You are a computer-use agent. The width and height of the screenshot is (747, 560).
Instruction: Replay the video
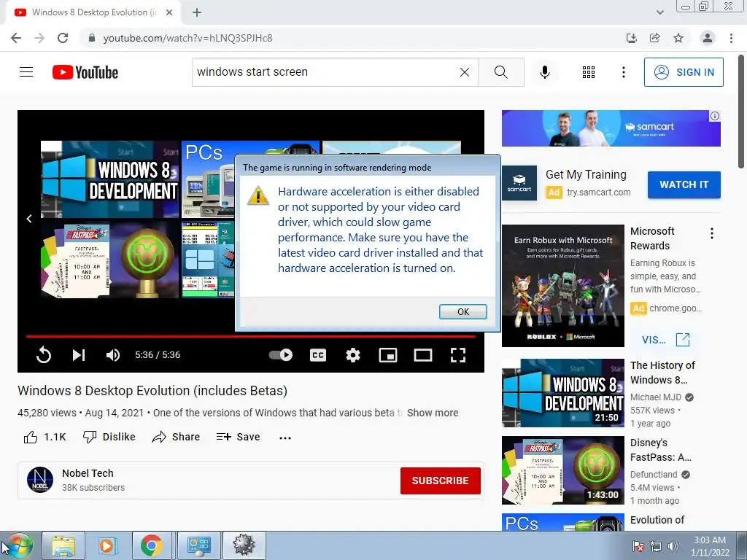click(43, 355)
